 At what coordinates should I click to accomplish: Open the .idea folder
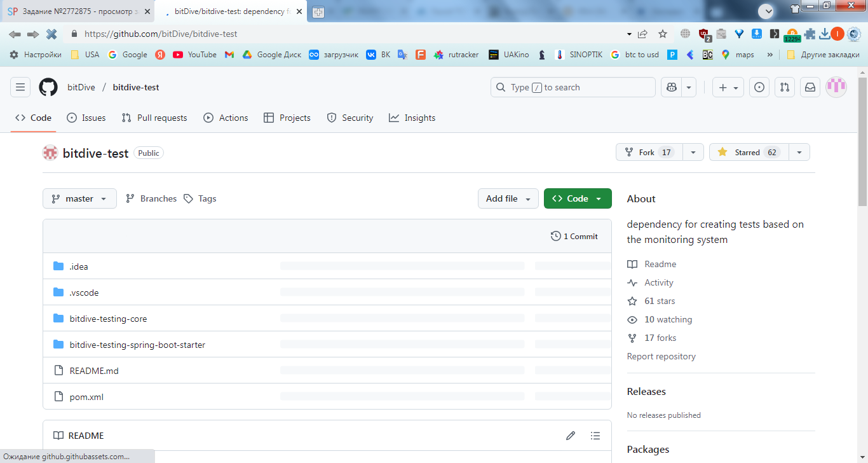(79, 266)
